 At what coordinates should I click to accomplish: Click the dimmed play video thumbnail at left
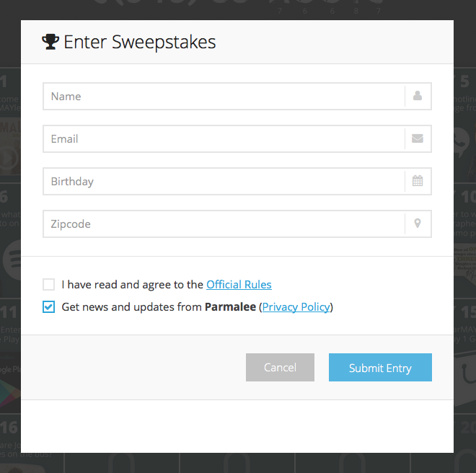9,158
